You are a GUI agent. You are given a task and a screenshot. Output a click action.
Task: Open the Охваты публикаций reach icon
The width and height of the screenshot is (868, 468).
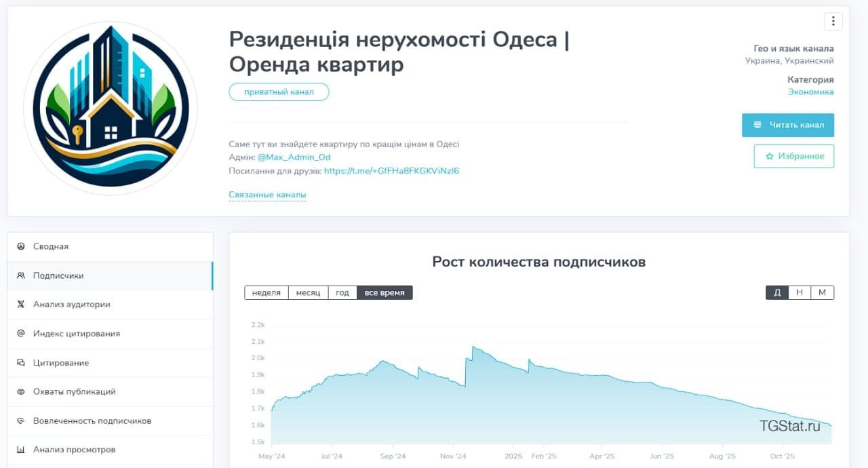coord(22,391)
